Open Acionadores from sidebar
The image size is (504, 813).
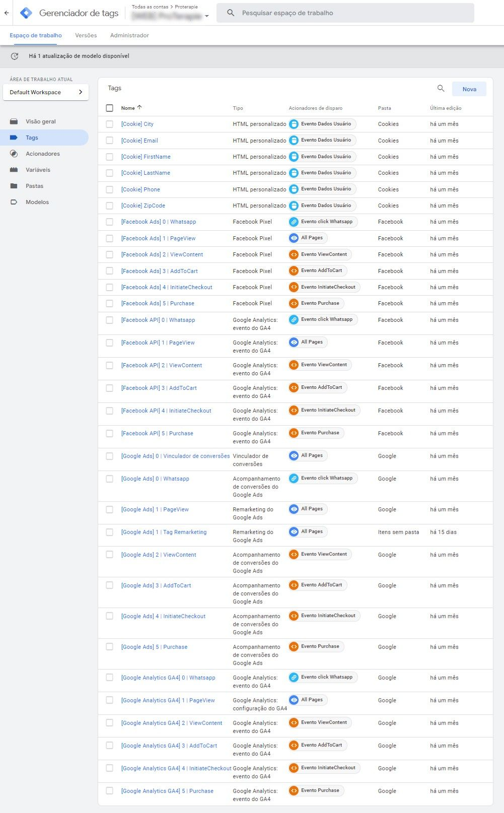[42, 154]
